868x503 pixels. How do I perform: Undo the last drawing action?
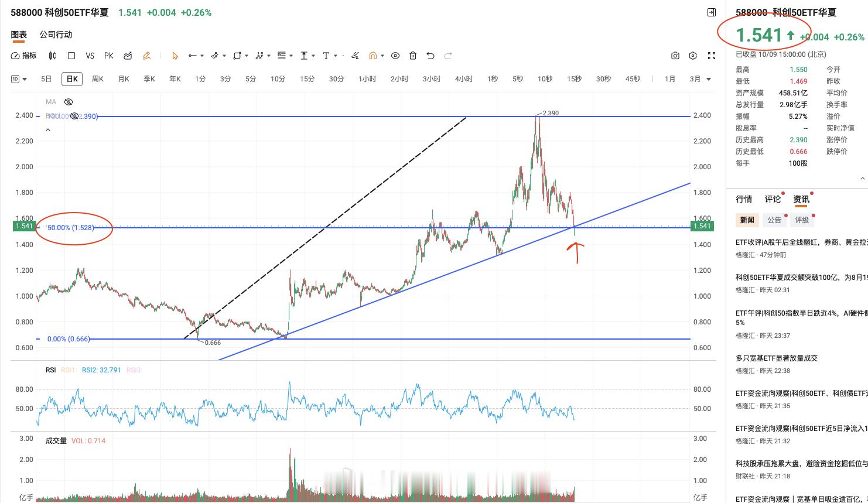430,56
